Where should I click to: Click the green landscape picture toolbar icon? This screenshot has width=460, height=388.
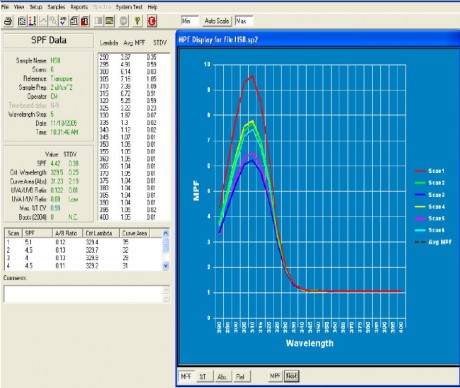click(109, 21)
